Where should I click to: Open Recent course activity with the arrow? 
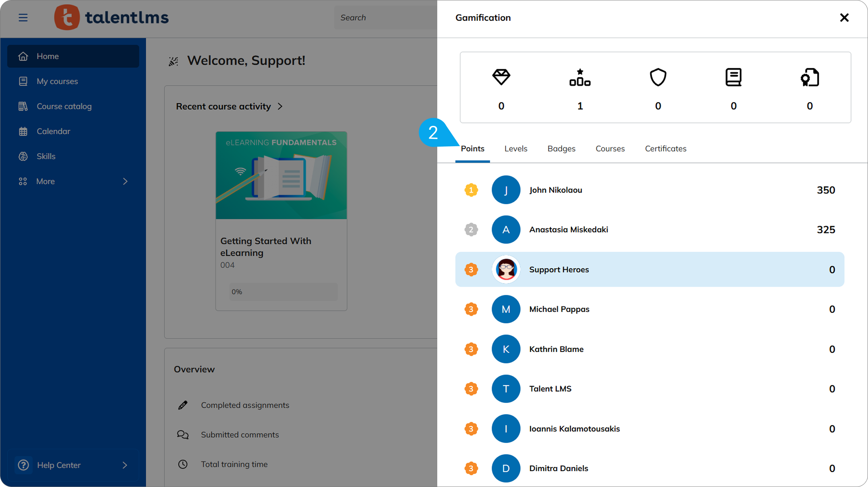click(x=280, y=106)
